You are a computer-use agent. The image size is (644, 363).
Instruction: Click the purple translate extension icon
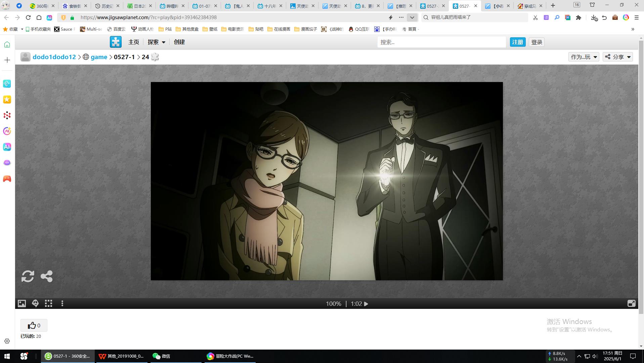pos(546,17)
